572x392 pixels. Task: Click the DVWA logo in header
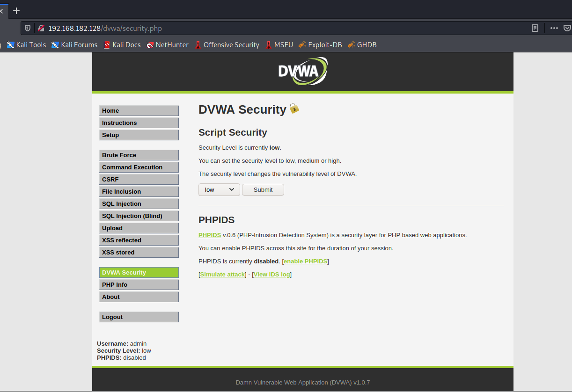(x=302, y=71)
